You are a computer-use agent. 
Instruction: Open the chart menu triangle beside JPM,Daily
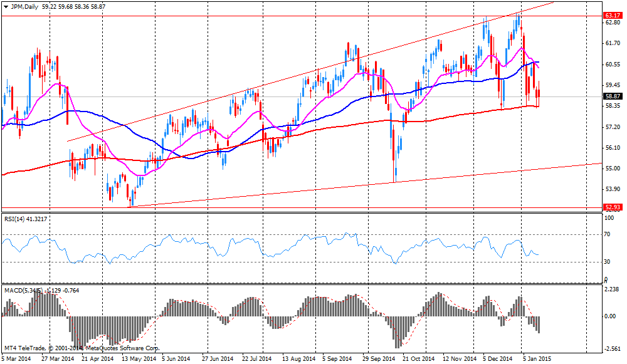click(6, 7)
